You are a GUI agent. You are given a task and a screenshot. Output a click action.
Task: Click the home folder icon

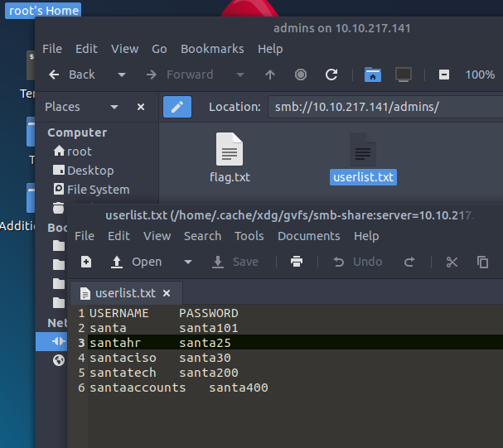tap(373, 75)
